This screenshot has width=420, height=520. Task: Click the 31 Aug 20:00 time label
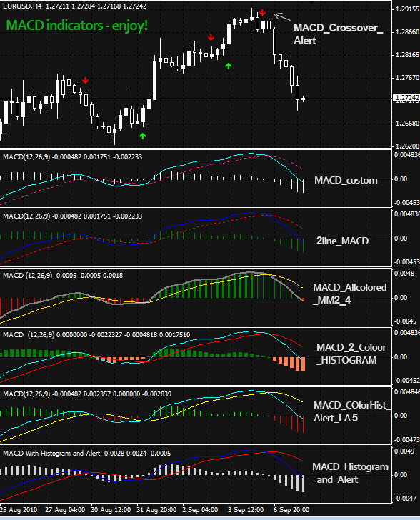(156, 510)
